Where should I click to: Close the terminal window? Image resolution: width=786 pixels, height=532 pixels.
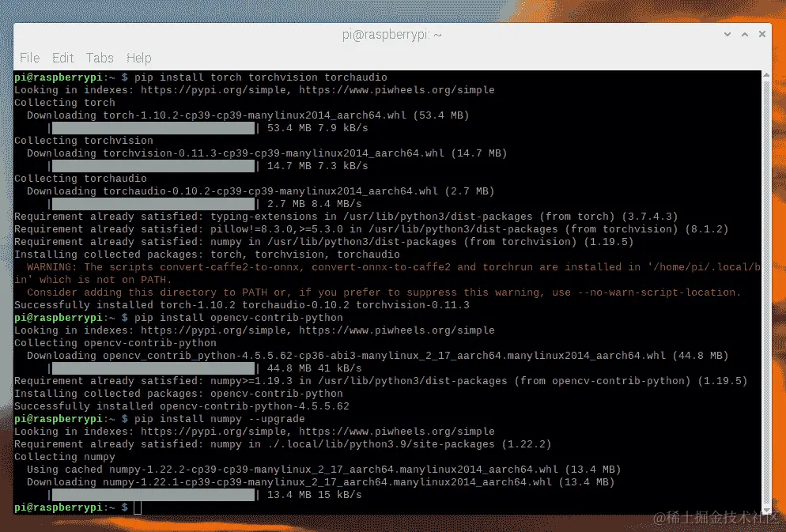(x=762, y=34)
